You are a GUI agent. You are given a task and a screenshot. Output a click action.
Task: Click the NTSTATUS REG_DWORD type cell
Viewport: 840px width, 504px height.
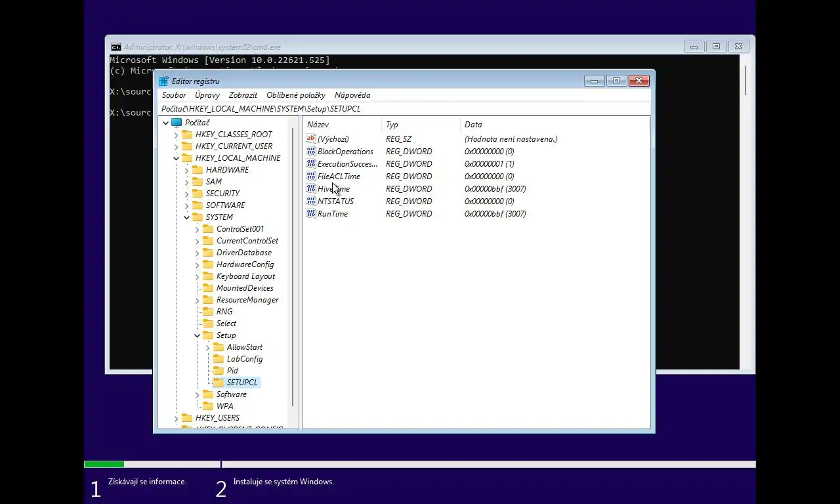click(409, 201)
